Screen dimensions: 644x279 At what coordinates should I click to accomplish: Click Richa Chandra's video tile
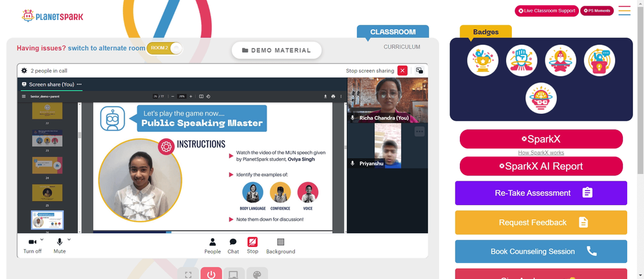point(387,100)
